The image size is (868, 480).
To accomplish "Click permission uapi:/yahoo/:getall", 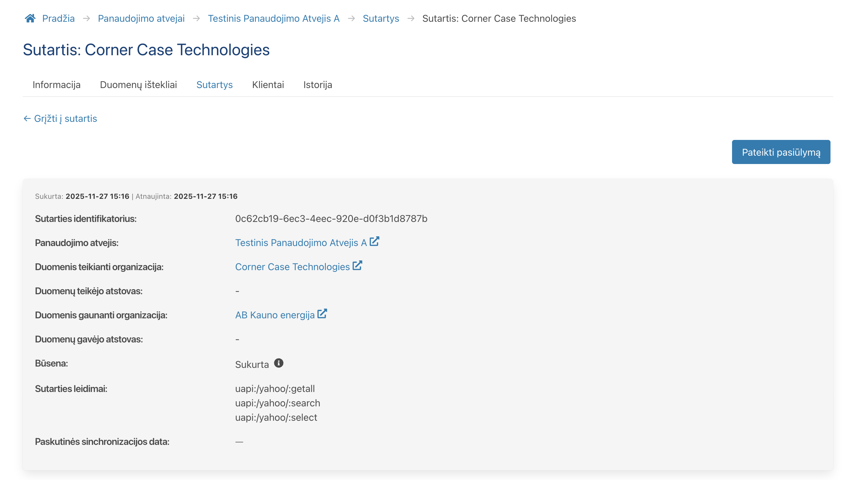I will click(x=275, y=389).
